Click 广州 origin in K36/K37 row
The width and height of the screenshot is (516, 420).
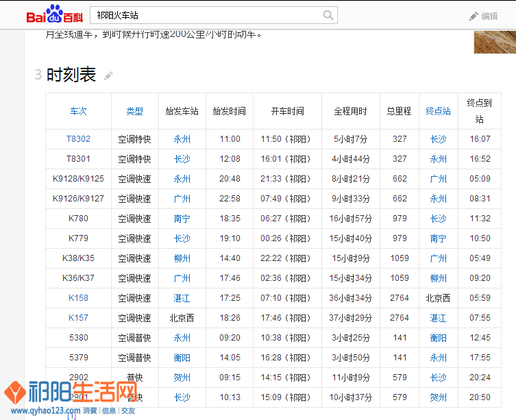(182, 278)
